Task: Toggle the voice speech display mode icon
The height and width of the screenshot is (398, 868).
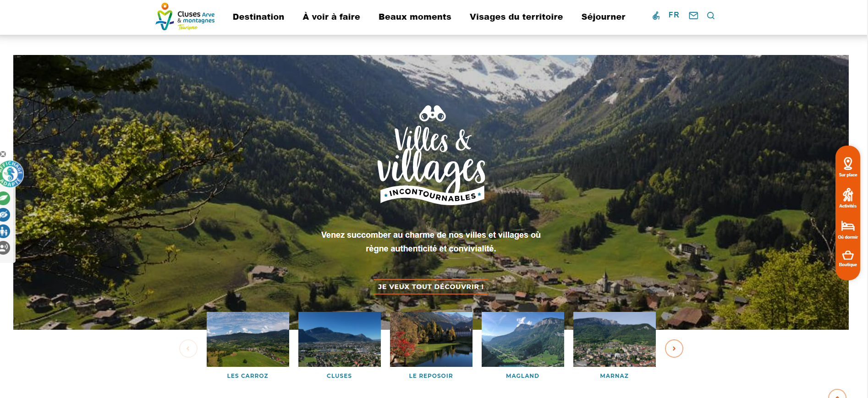Action: 4,248
